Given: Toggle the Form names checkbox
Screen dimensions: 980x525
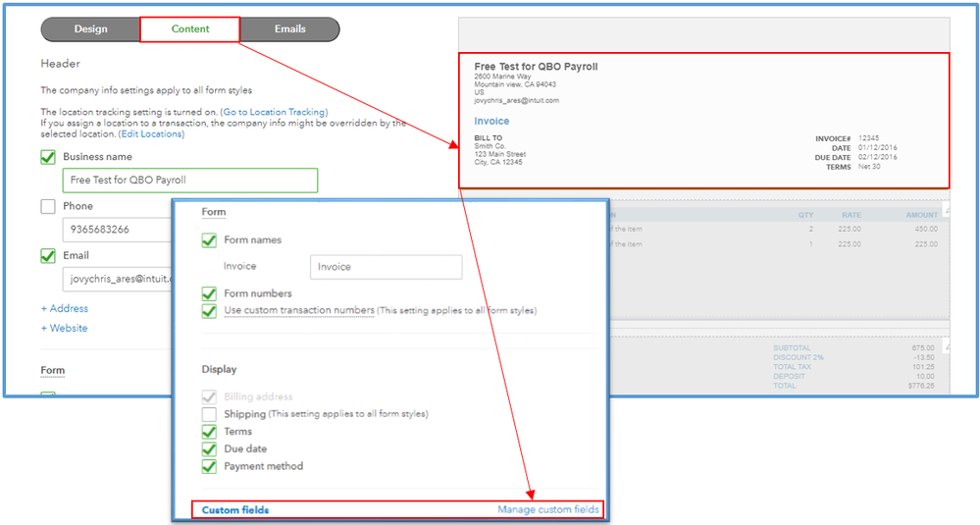Looking at the screenshot, I should pyautogui.click(x=209, y=240).
